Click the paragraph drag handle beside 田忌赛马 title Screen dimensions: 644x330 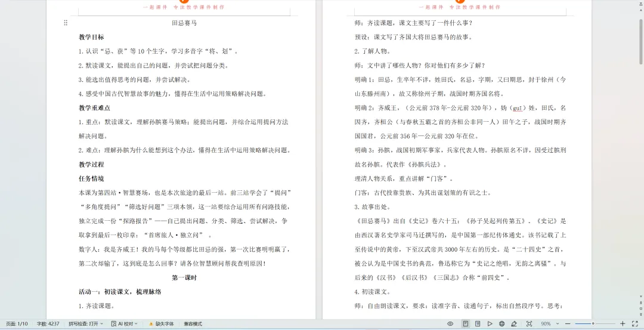tap(66, 23)
